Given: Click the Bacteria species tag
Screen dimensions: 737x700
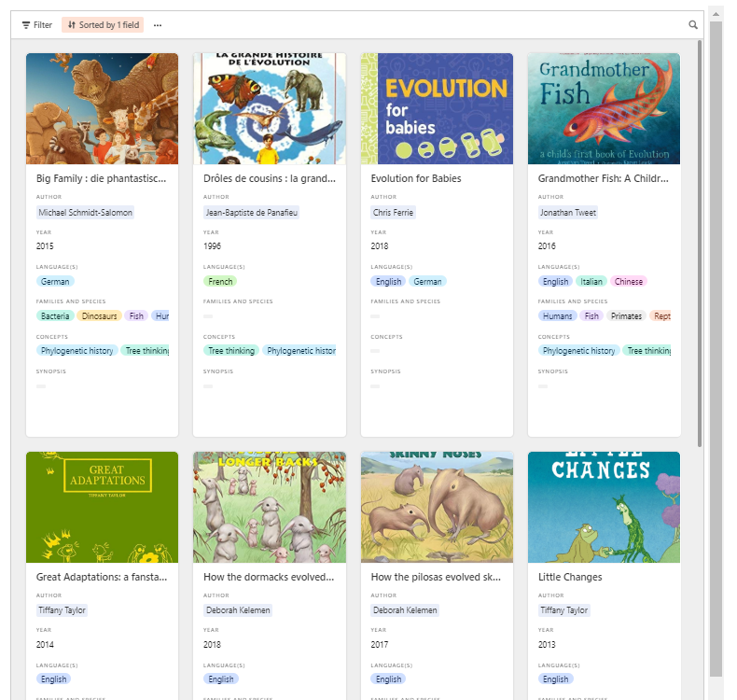Looking at the screenshot, I should (55, 315).
